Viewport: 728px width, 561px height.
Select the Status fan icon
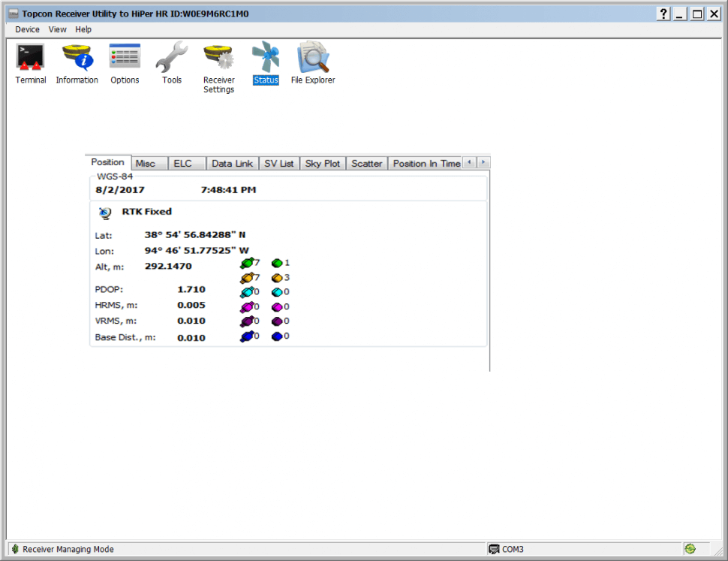[266, 56]
